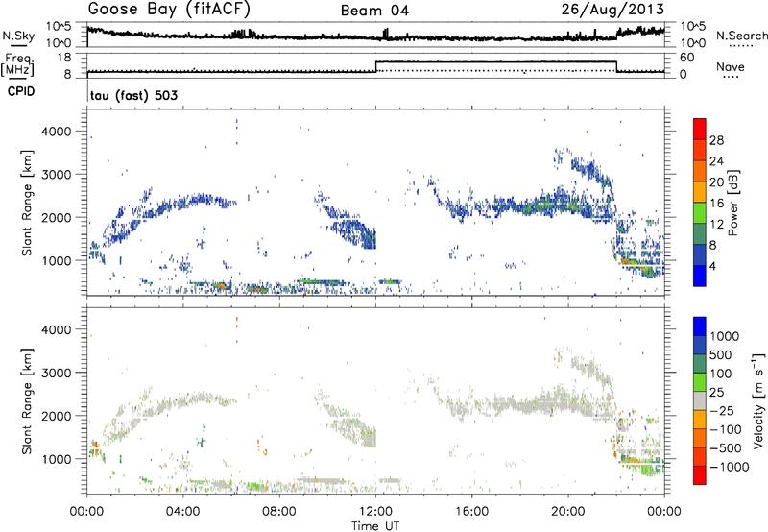Click the 'CPID' label

pyautogui.click(x=21, y=91)
